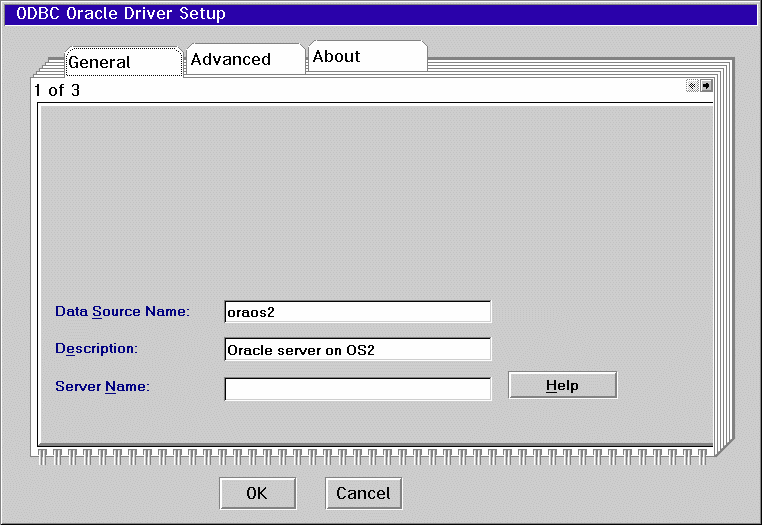The width and height of the screenshot is (762, 525).
Task: Click the next page arrow icon
Action: pos(706,86)
